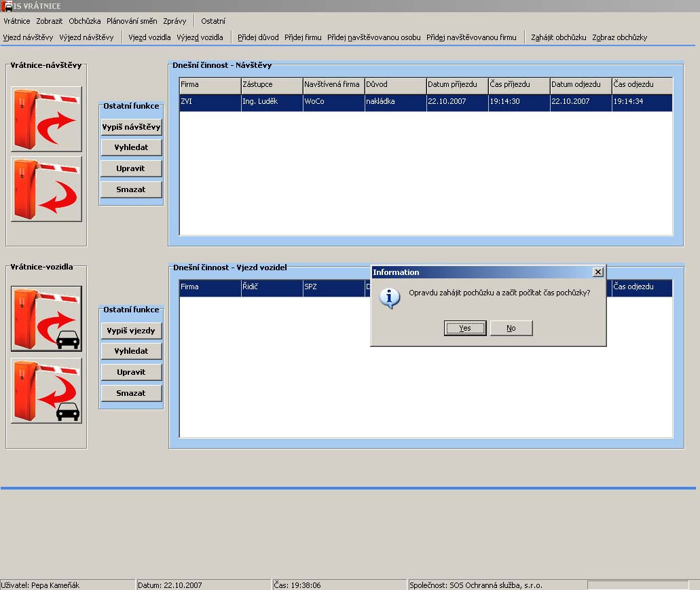This screenshot has width=700, height=590.
Task: Click Čas odjezdu header in visitors table
Action: click(642, 85)
